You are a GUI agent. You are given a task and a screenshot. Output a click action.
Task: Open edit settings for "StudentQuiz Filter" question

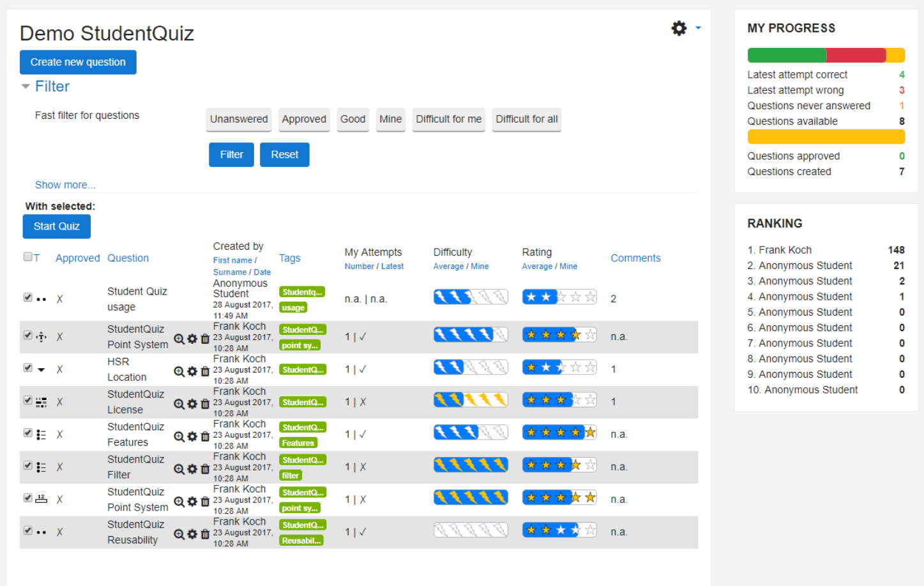tap(192, 468)
